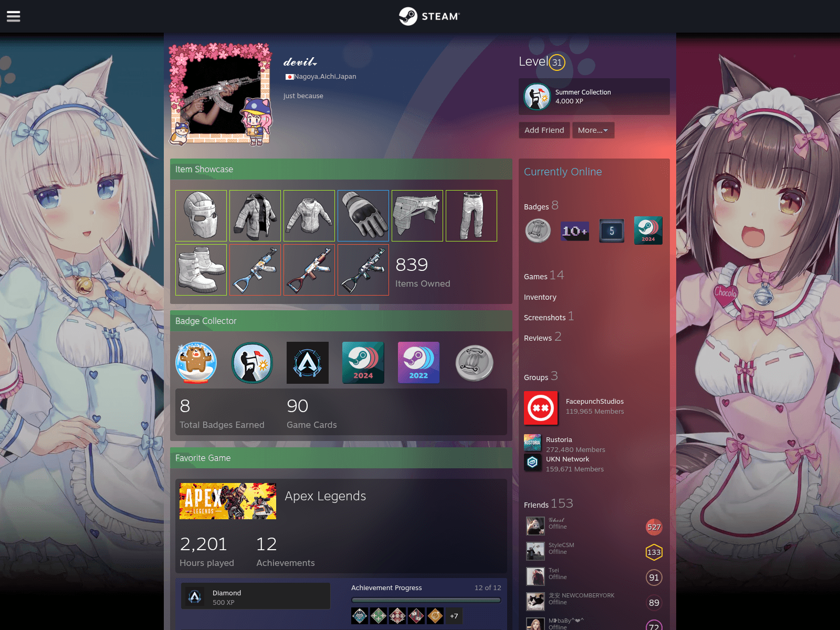Image resolution: width=840 pixels, height=630 pixels.
Task: Open the Screenshots link
Action: (549, 317)
